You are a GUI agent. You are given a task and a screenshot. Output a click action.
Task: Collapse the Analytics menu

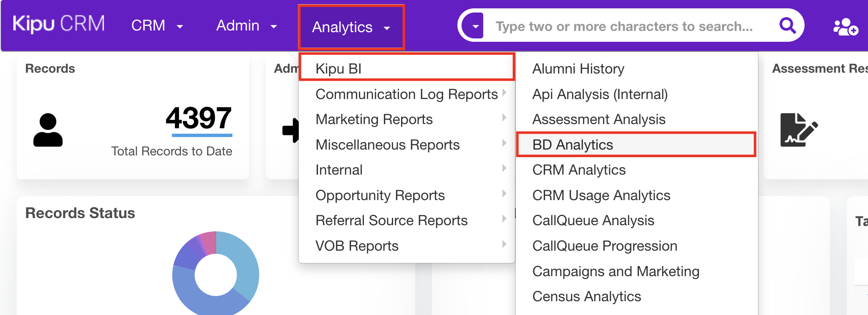pyautogui.click(x=351, y=28)
